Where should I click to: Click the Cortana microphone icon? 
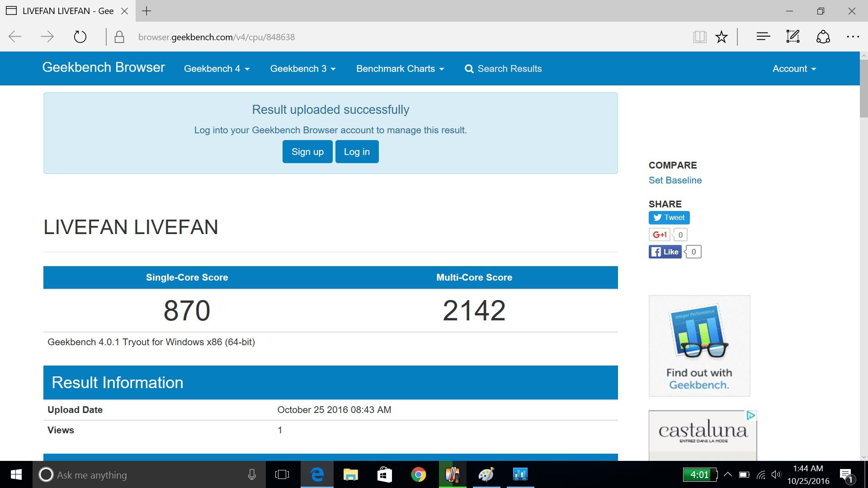pos(252,474)
